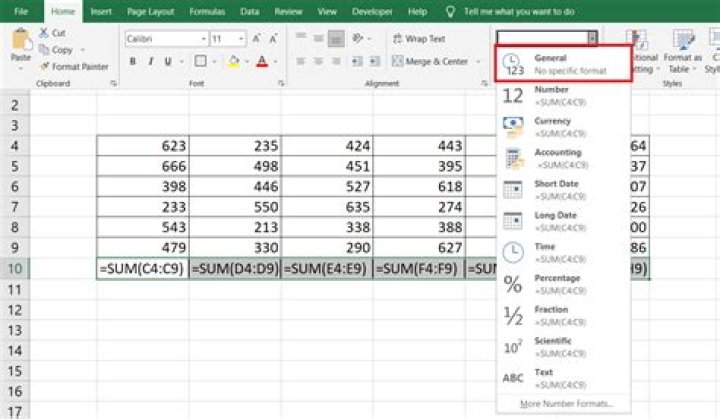Select Top Align icon
720x419 pixels.
301,39
